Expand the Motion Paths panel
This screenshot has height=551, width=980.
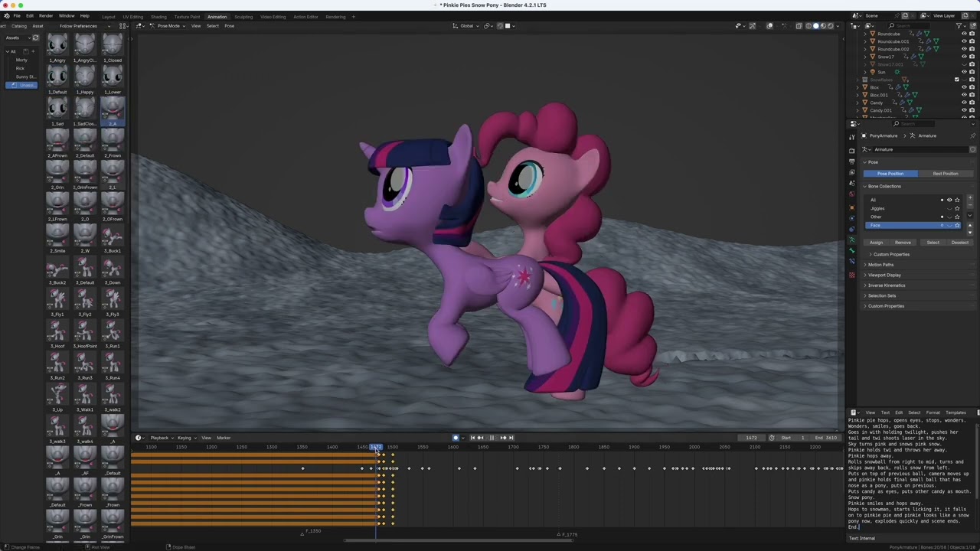pos(880,265)
